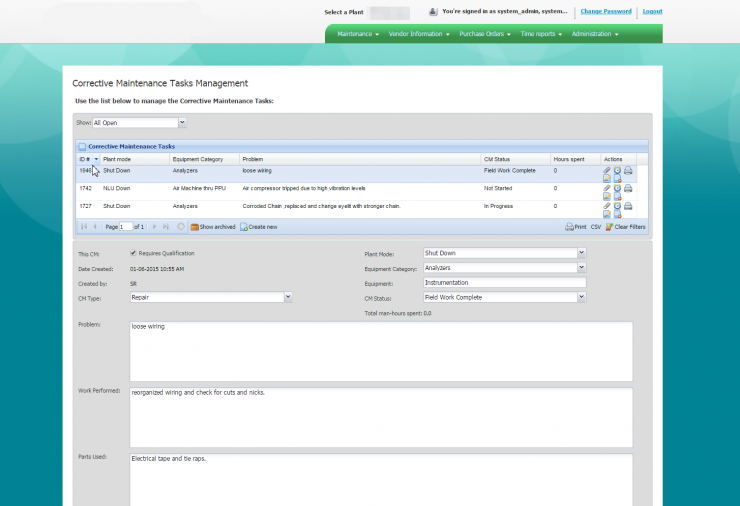Open alarm clock icon for task 1946

617,170
